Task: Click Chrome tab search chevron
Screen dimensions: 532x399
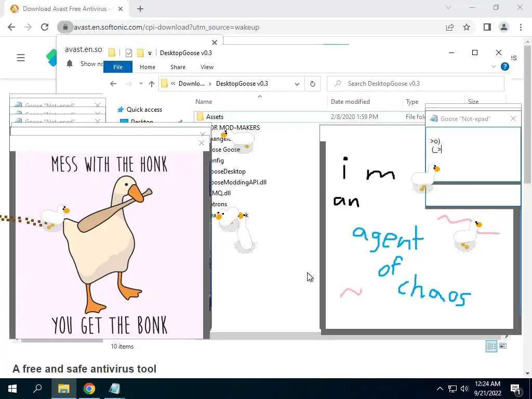Action: point(448,7)
